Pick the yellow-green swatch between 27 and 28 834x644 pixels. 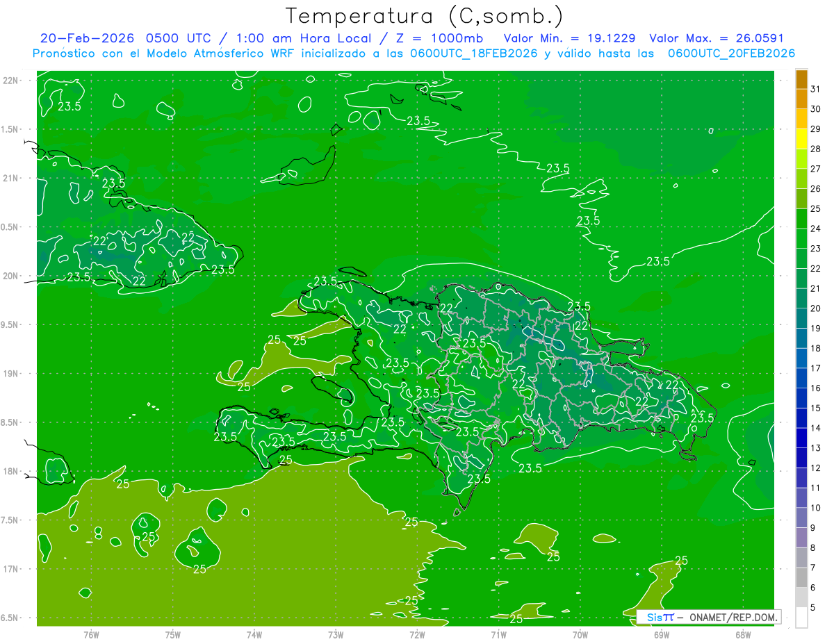(x=801, y=159)
